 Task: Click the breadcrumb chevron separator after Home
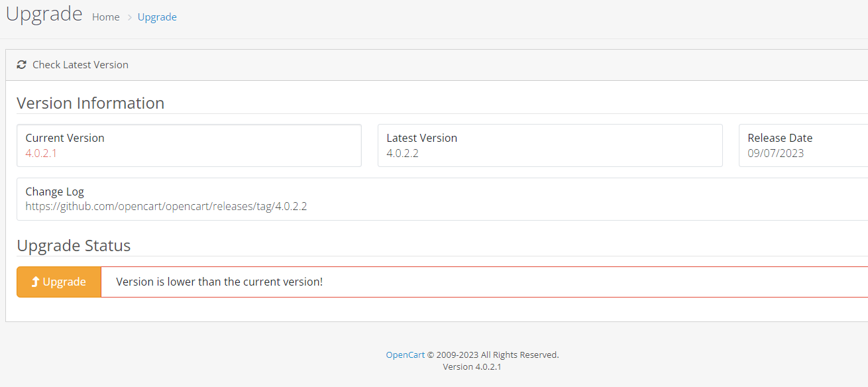point(129,17)
